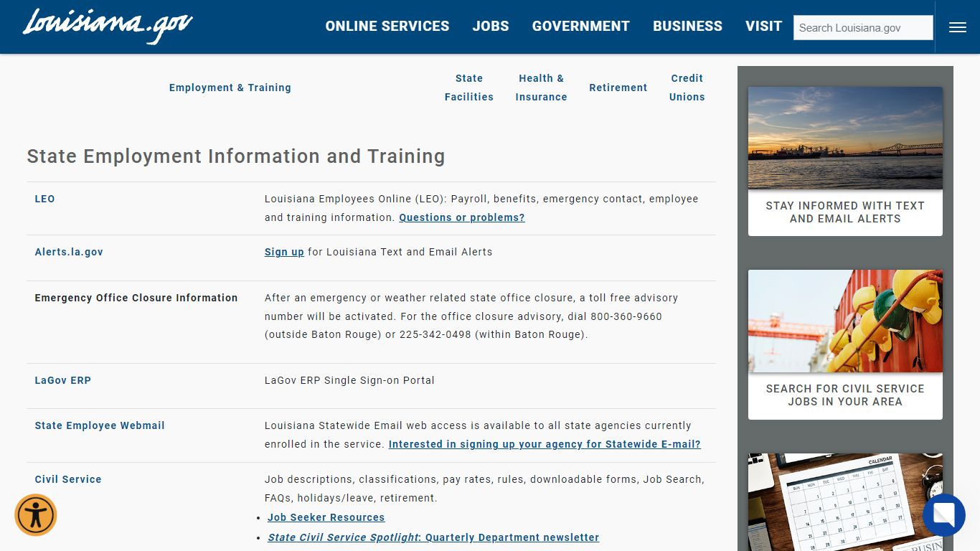Go to Health & Insurance
The width and height of the screenshot is (980, 551).
(541, 88)
